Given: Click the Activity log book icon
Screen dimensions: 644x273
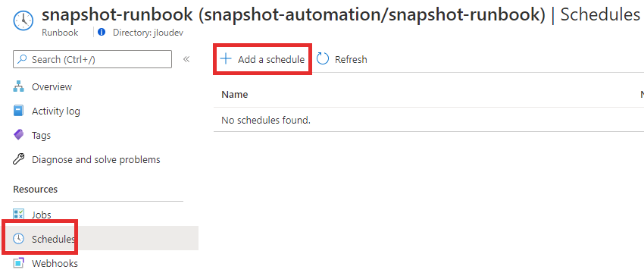Looking at the screenshot, I should point(19,111).
